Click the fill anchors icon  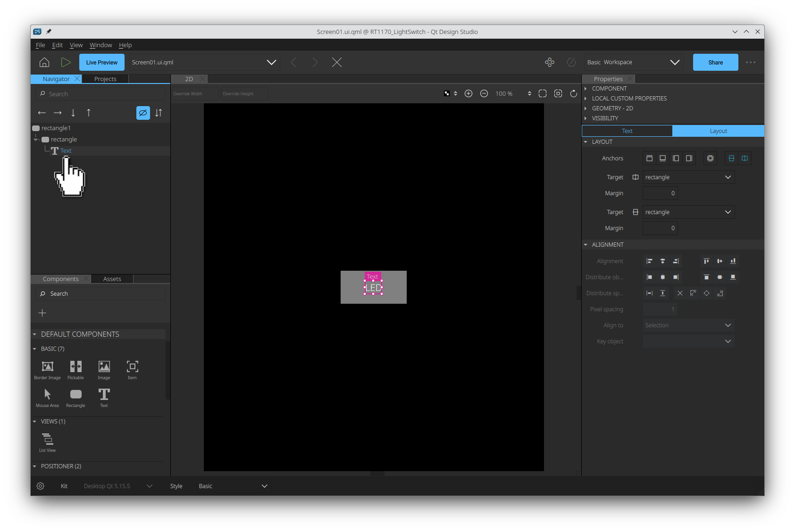[710, 158]
